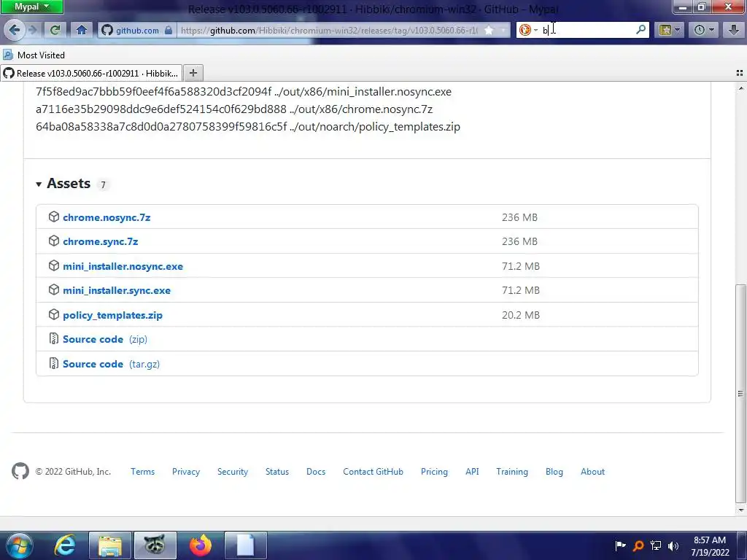
Task: Open the Downloads arrow button
Action: coord(734,30)
